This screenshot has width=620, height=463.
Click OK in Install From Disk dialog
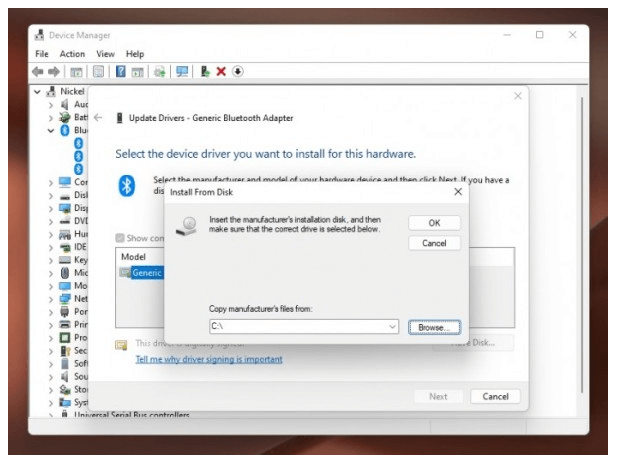click(x=434, y=223)
